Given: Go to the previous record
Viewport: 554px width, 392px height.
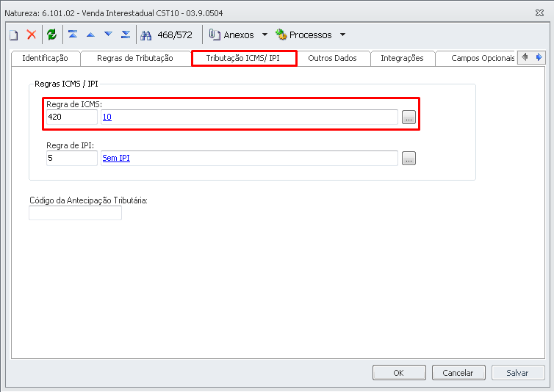Looking at the screenshot, I should click(x=91, y=35).
